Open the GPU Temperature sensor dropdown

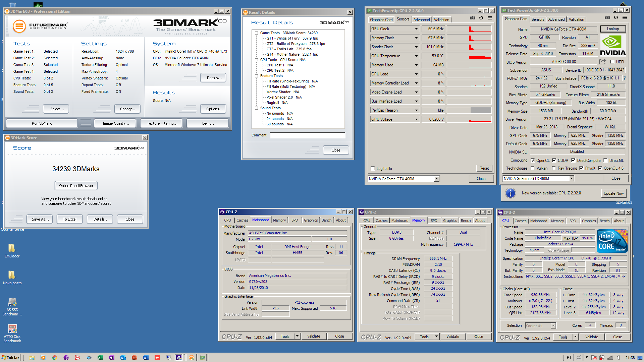pos(416,56)
